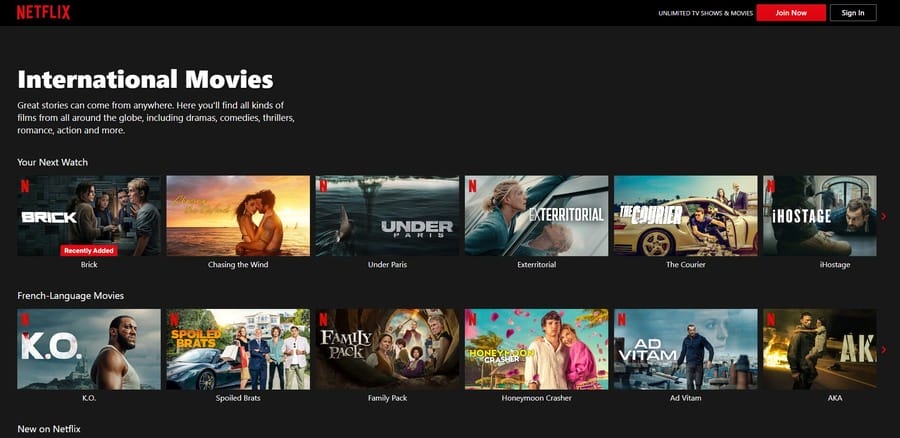
Task: Open the Family Pack thumbnail
Action: [x=387, y=350]
